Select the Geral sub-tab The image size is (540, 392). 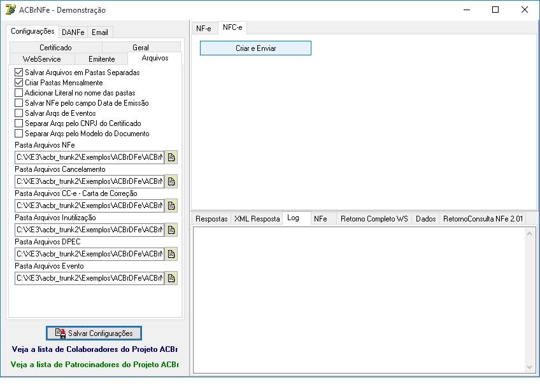141,48
